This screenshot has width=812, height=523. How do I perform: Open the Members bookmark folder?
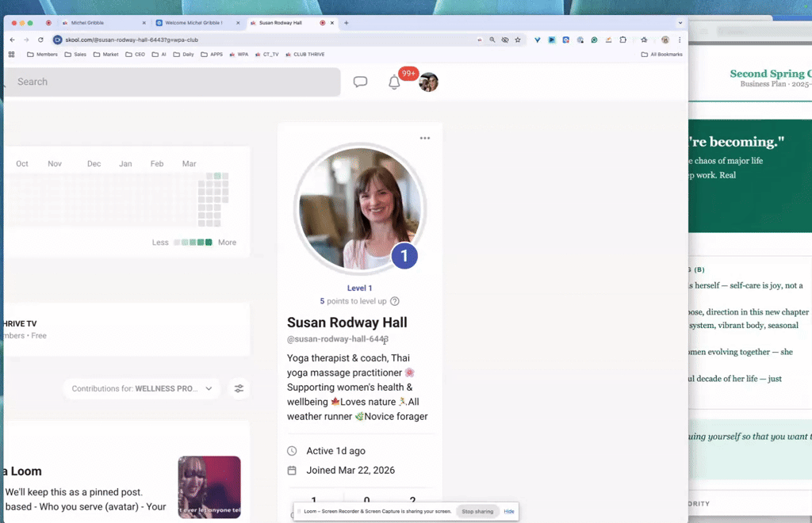point(42,55)
